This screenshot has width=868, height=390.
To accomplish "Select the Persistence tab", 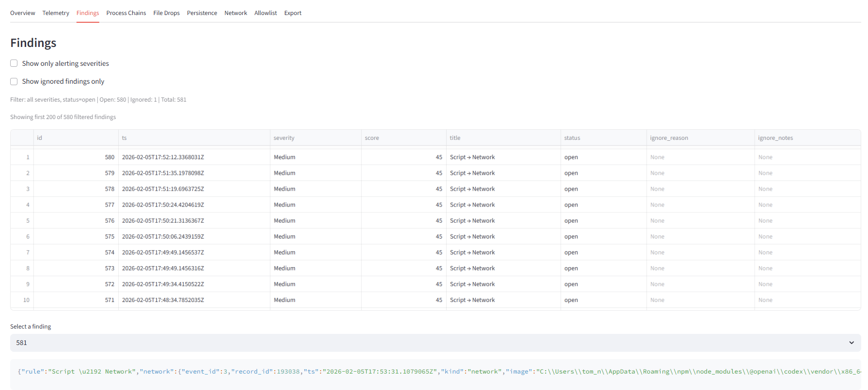I will [202, 13].
